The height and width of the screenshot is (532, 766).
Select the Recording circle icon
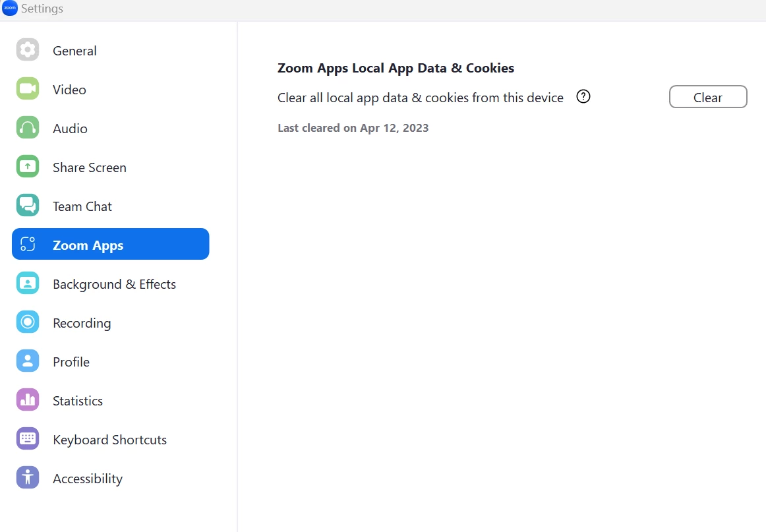tap(28, 322)
